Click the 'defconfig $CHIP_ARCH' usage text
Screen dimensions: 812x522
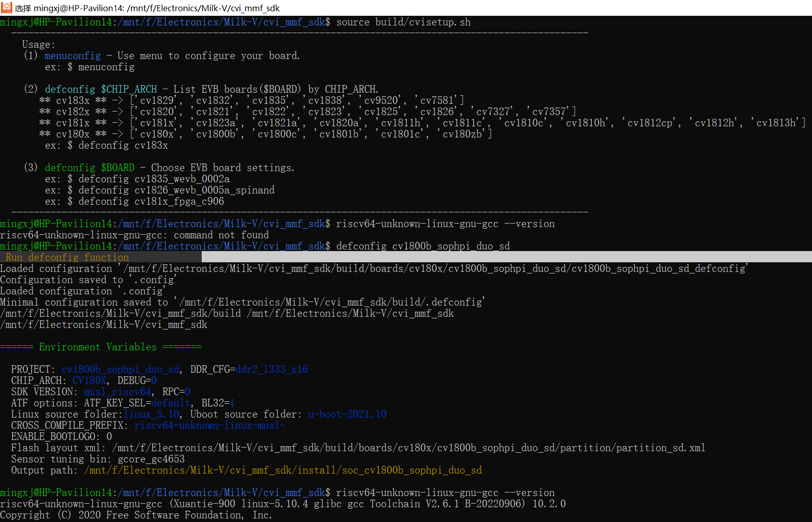point(101,90)
